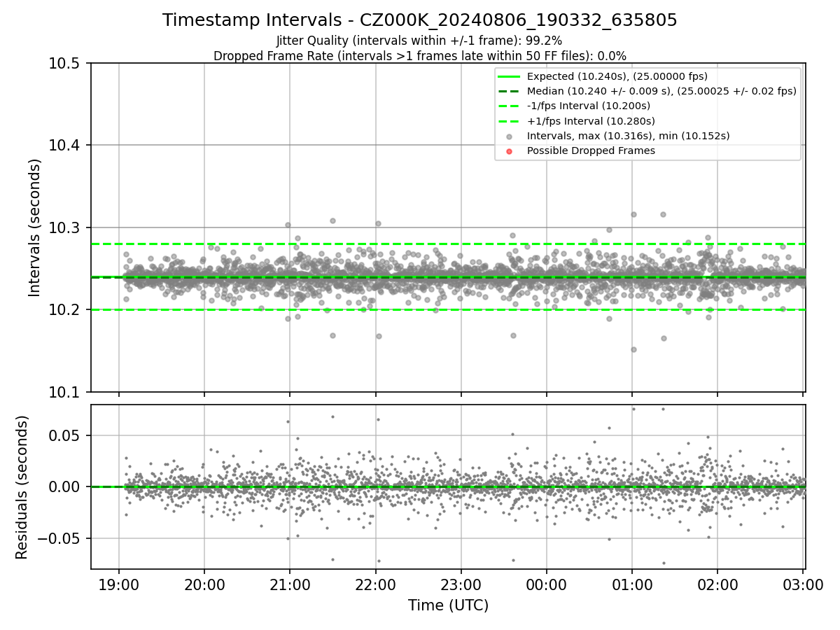
Task: Click the '10.3' y-axis tick label
Action: [x=65, y=228]
